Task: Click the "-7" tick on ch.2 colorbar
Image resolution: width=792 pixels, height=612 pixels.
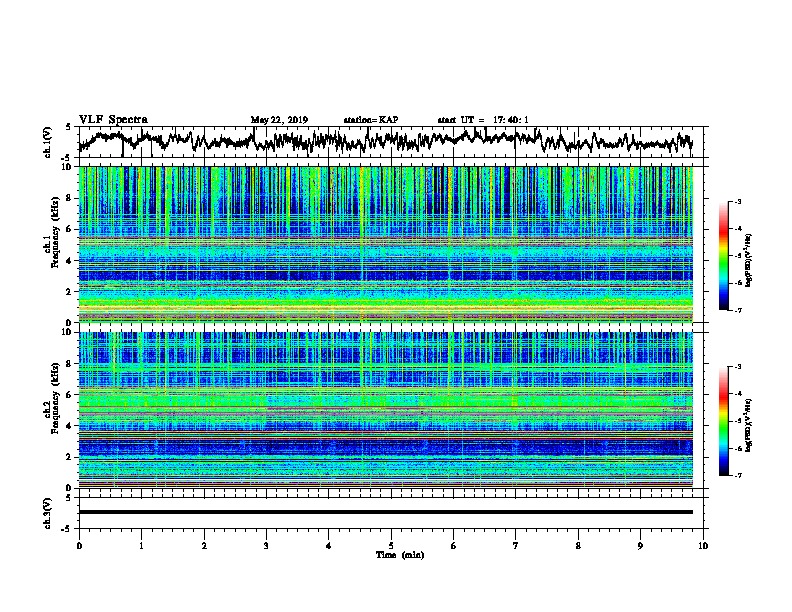Action: 737,475
